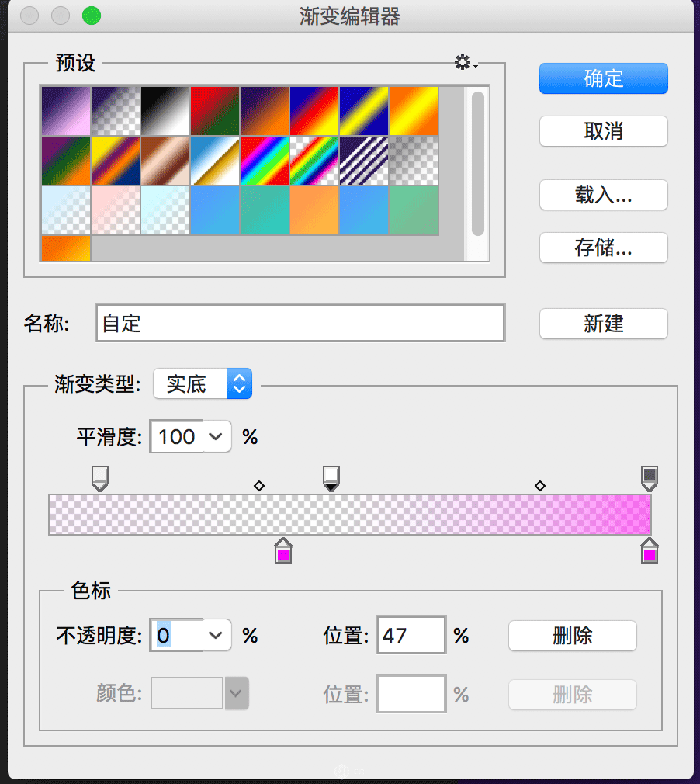Choose the dark violet-to-orange preset in top row
This screenshot has width=700, height=784.
tap(265, 111)
